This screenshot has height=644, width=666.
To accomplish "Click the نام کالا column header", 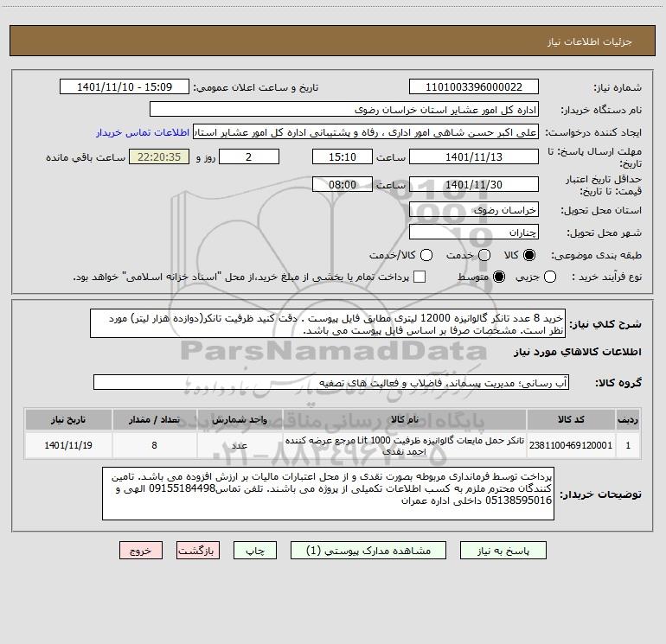I will [405, 419].
